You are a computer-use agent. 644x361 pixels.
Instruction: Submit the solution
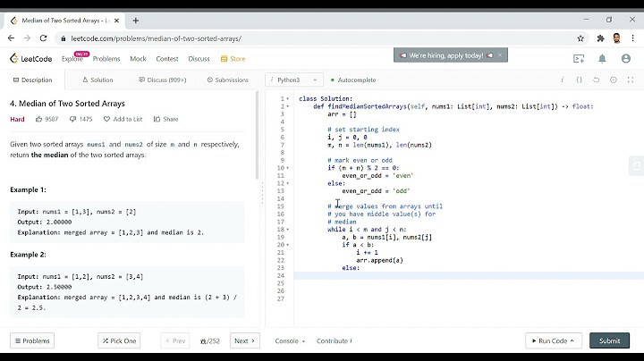point(609,341)
